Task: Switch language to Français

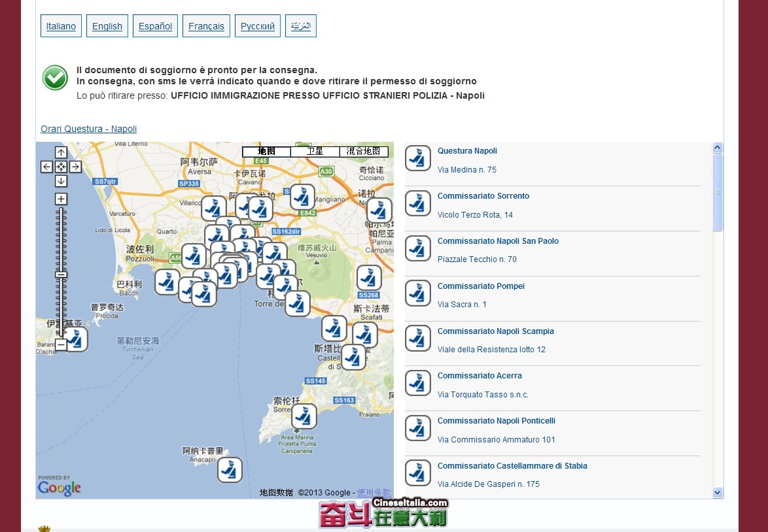Action: [206, 26]
